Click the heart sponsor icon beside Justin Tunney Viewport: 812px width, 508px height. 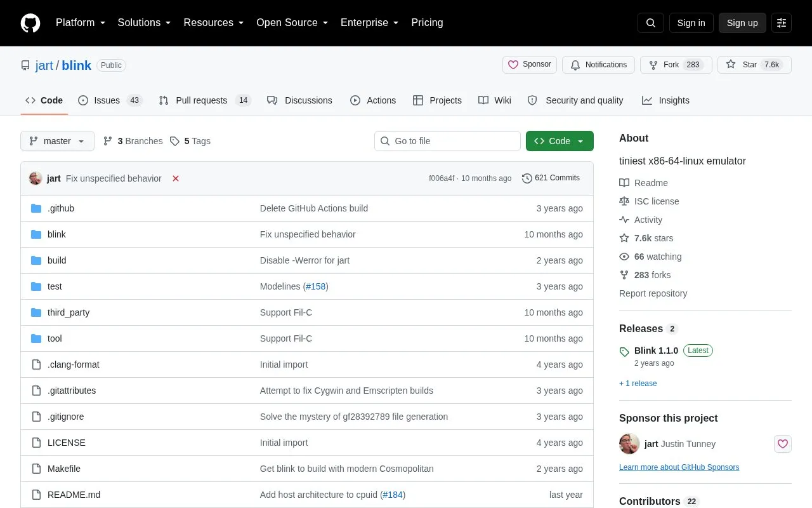pos(783,444)
